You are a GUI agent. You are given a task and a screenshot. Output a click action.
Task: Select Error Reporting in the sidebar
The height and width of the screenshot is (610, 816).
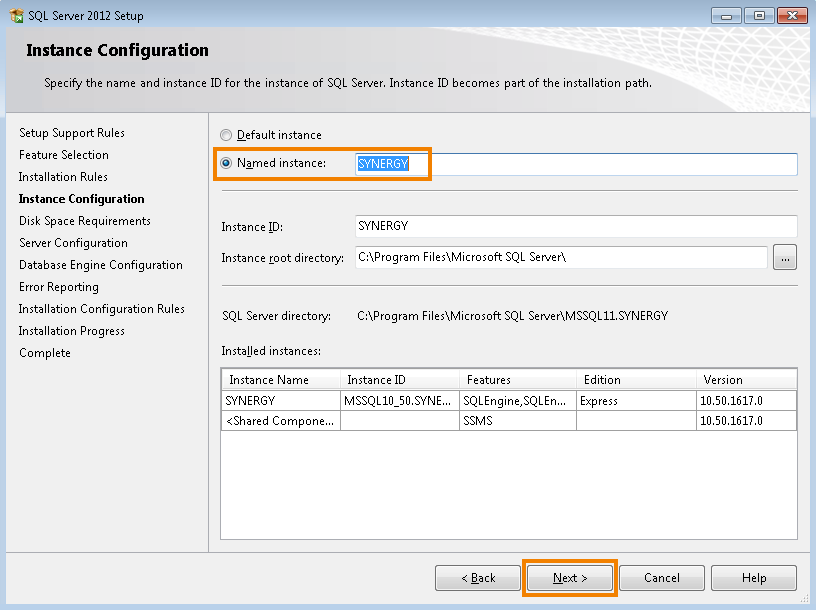57,286
